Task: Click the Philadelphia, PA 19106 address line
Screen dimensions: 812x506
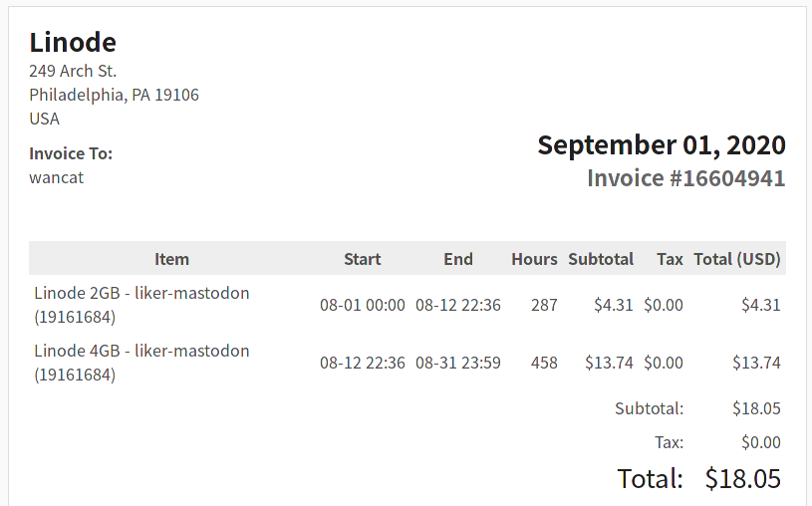Action: 114,95
